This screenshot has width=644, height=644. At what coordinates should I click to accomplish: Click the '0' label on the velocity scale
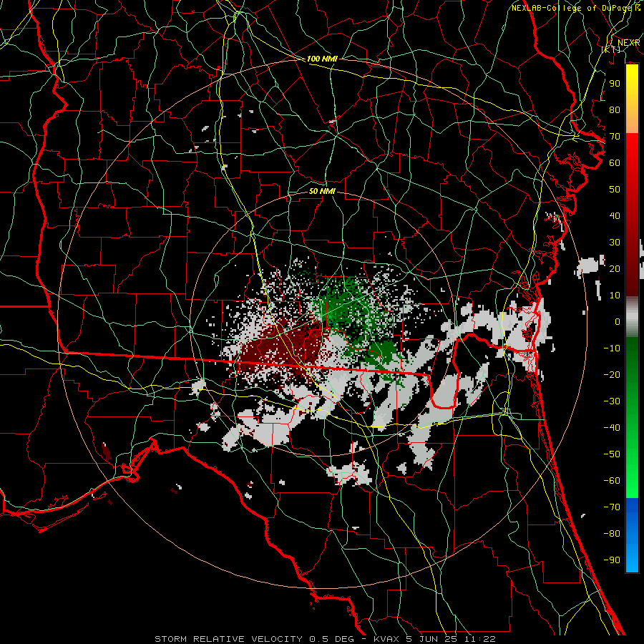point(618,321)
